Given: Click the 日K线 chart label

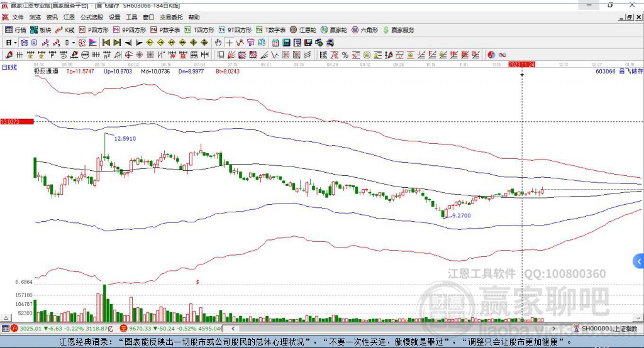Looking at the screenshot, I should [x=9, y=67].
